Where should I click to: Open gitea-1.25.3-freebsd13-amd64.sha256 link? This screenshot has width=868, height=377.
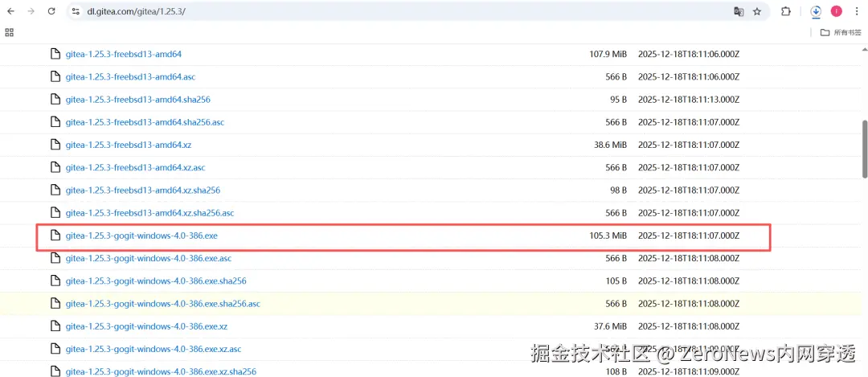click(x=138, y=100)
